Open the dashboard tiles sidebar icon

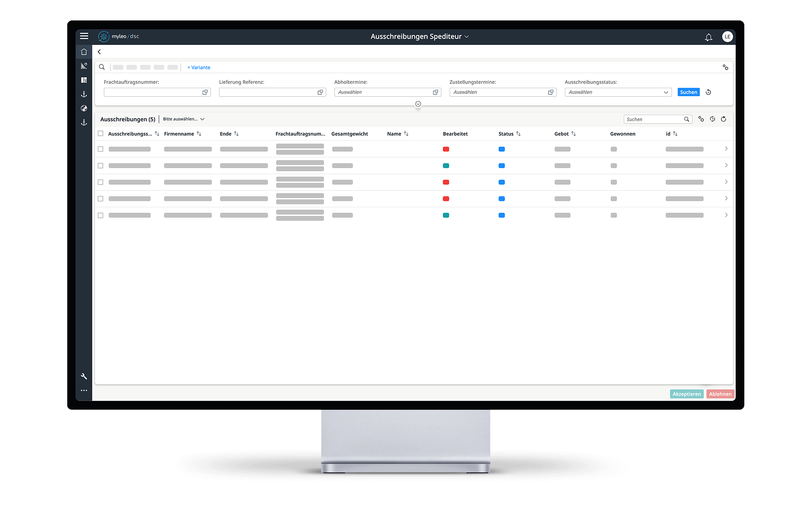pos(84,80)
